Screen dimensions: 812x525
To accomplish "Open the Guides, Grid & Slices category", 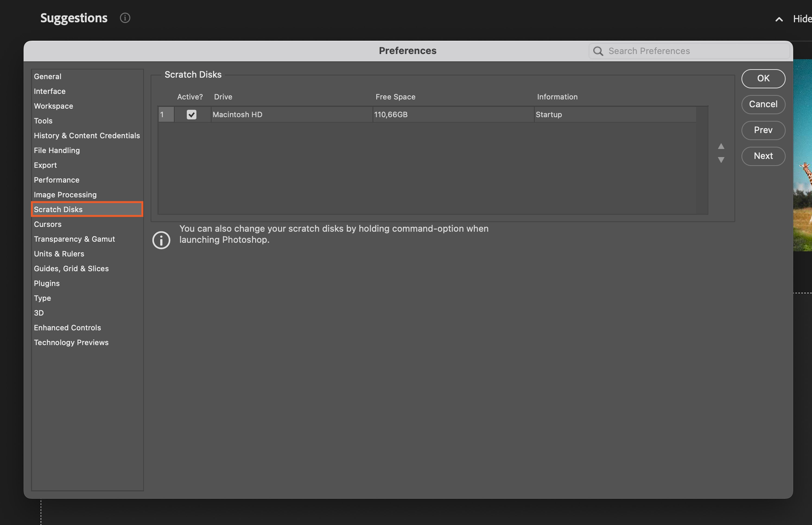I will 71,269.
